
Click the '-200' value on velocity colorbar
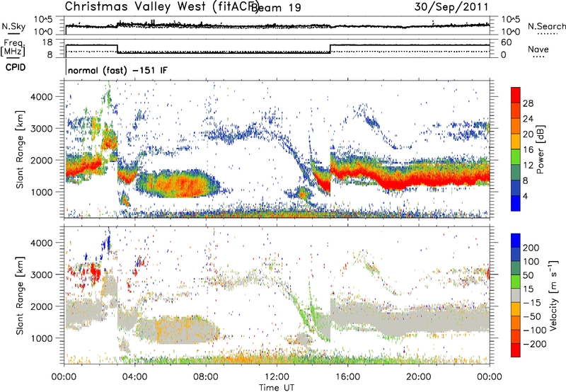click(x=535, y=344)
